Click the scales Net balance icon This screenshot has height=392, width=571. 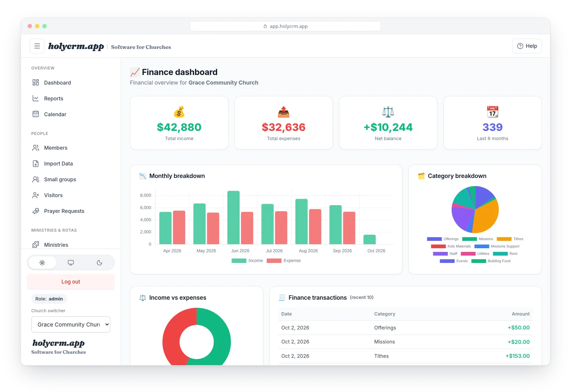coord(388,112)
